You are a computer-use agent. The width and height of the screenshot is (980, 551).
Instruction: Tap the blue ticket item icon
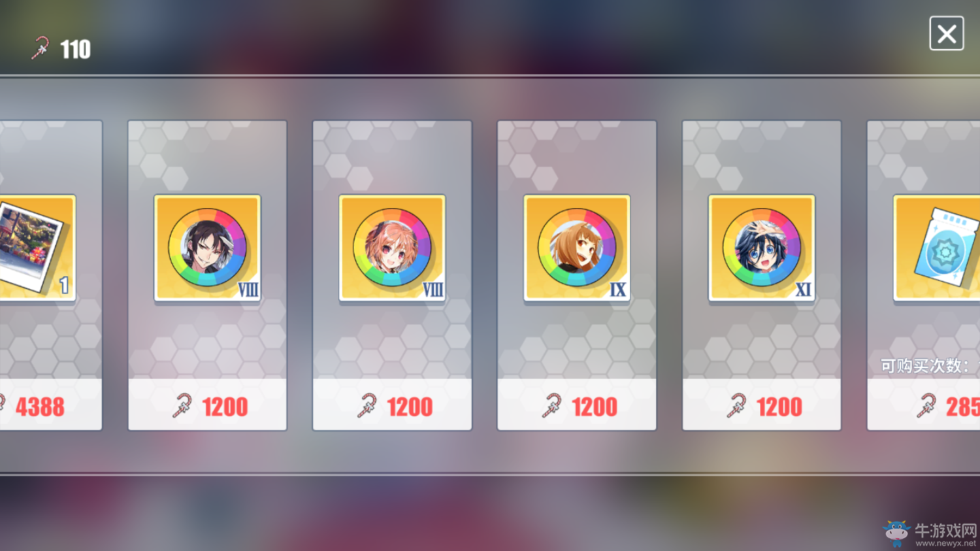pyautogui.click(x=937, y=248)
